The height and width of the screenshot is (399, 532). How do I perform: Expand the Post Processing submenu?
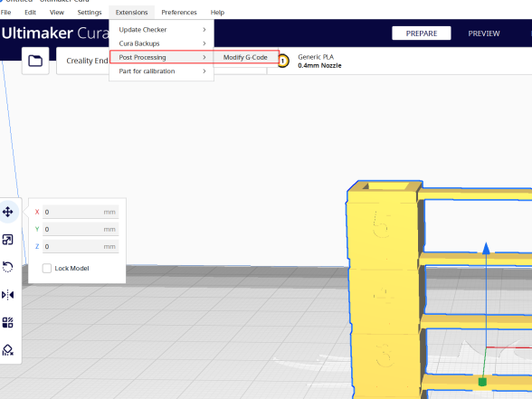[161, 57]
